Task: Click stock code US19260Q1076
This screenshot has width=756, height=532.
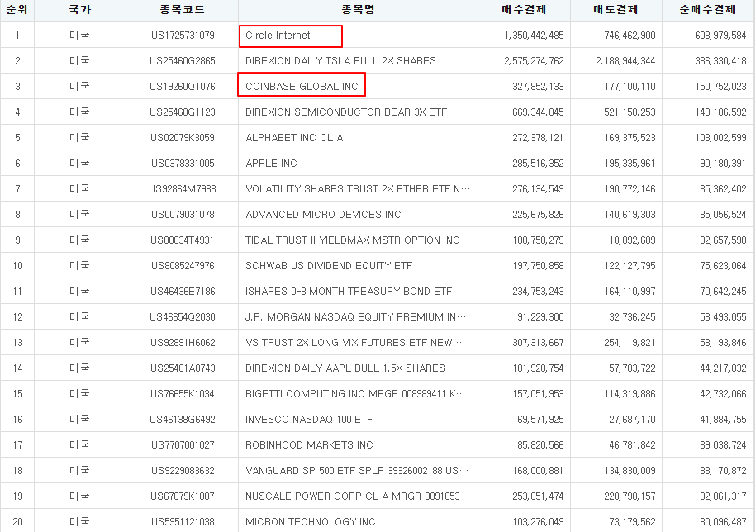Action: point(183,86)
